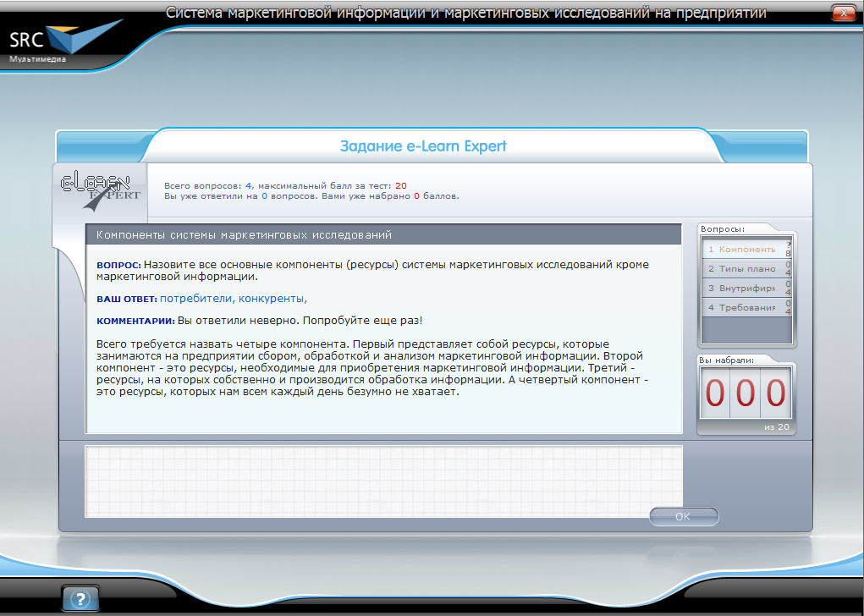Select question 3 Внутрифирм

[x=746, y=288]
